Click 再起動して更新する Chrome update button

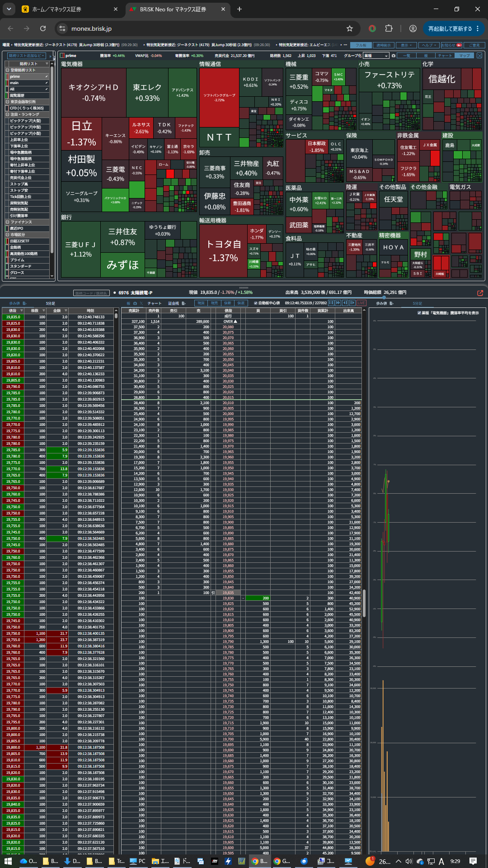(x=454, y=28)
